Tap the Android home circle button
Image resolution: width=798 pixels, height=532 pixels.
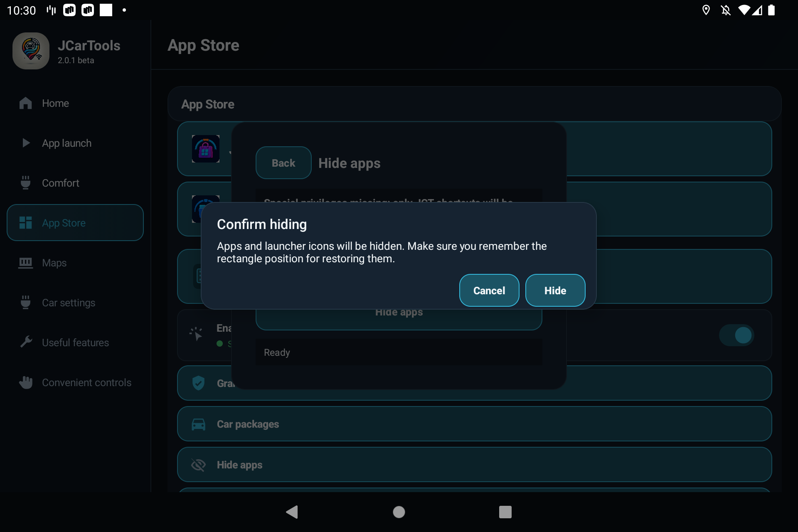[x=399, y=512]
